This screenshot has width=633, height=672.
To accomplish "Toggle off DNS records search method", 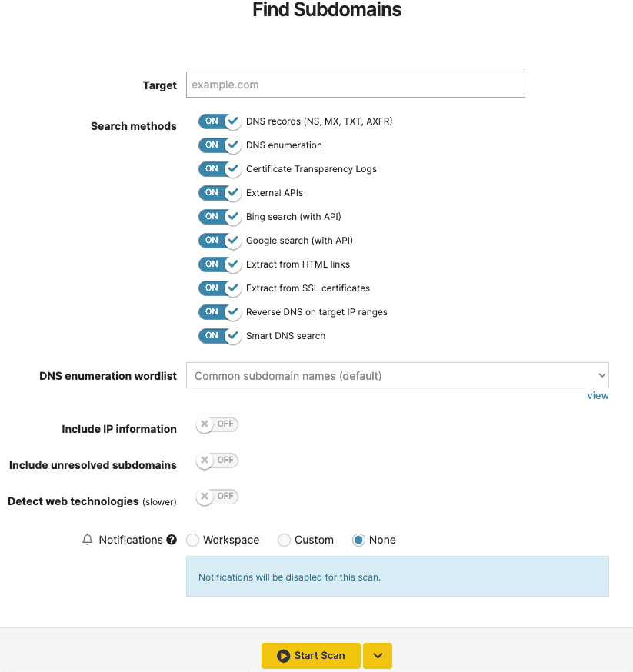I will [220, 121].
